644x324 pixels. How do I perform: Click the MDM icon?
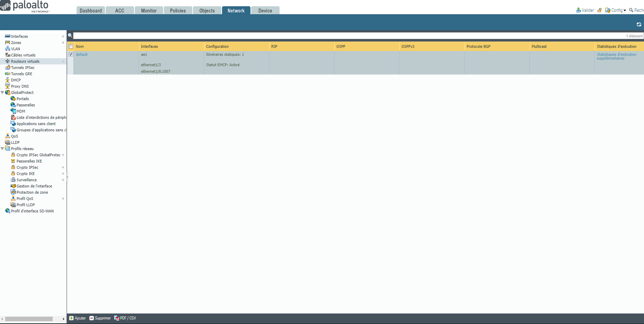(13, 111)
